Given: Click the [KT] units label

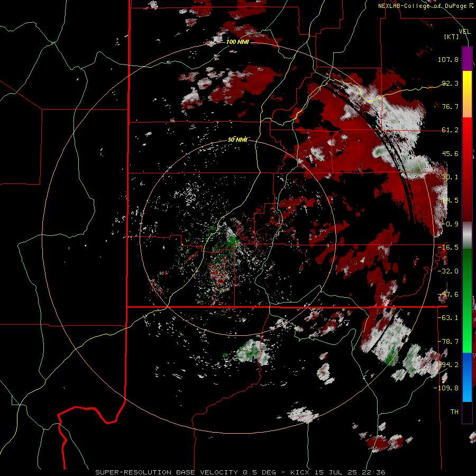Looking at the screenshot, I should tap(452, 37).
